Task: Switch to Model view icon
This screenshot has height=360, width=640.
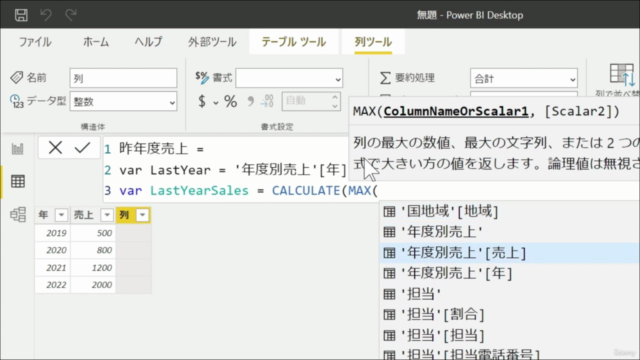Action: point(18,214)
